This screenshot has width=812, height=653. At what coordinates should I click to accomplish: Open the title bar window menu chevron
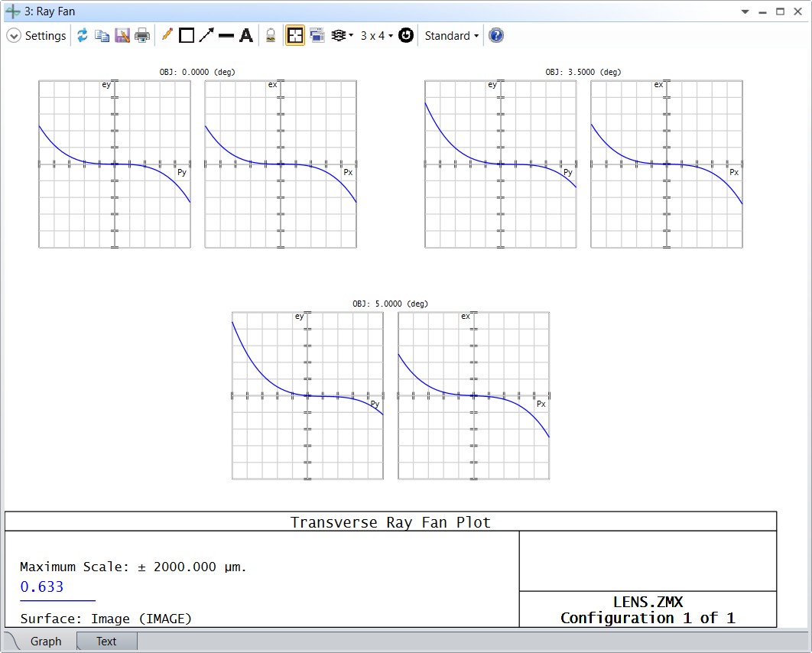click(x=744, y=11)
